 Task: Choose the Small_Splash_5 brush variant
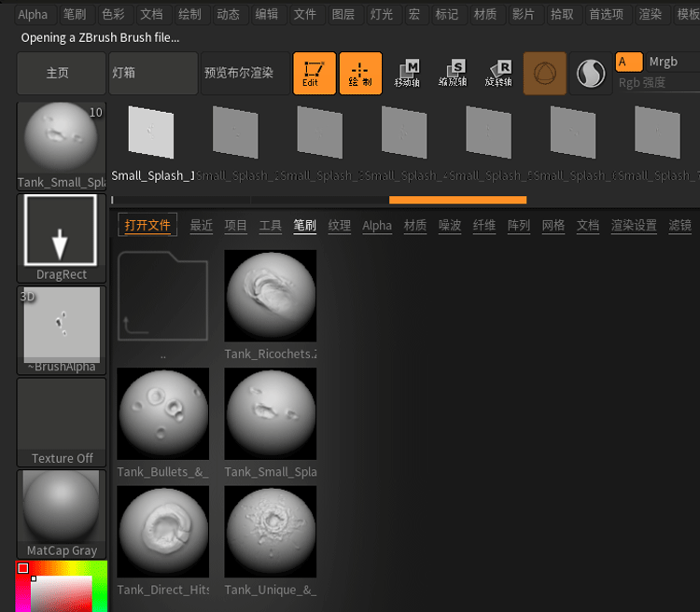coord(488,144)
